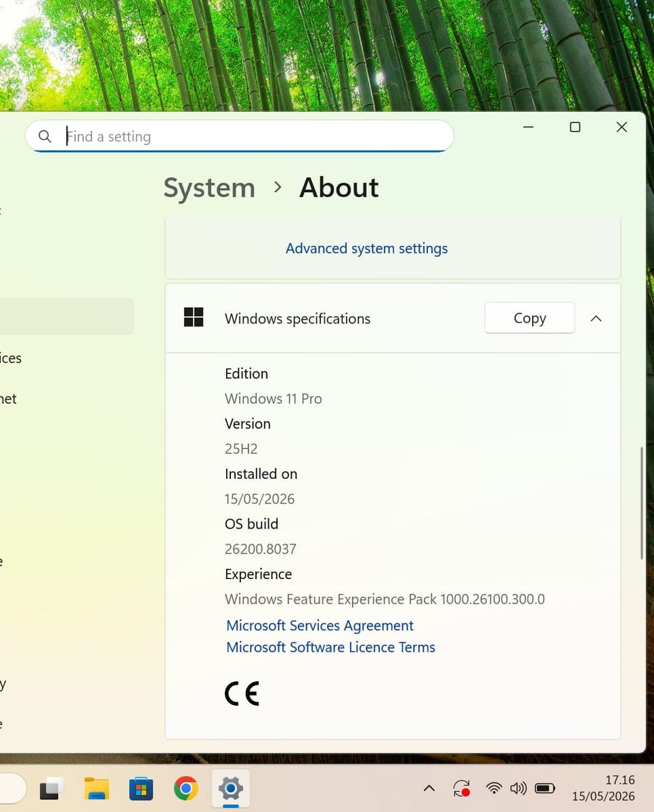Collapse the Windows specifications section
Screen dimensions: 654x812
point(596,319)
